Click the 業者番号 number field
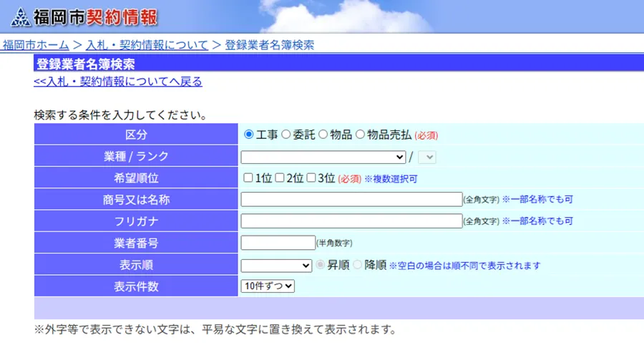 (278, 243)
